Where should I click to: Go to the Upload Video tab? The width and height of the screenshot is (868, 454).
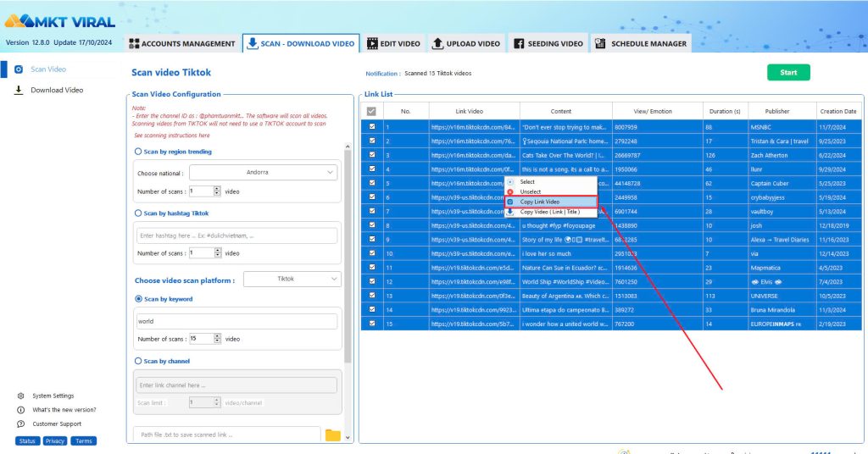466,44
